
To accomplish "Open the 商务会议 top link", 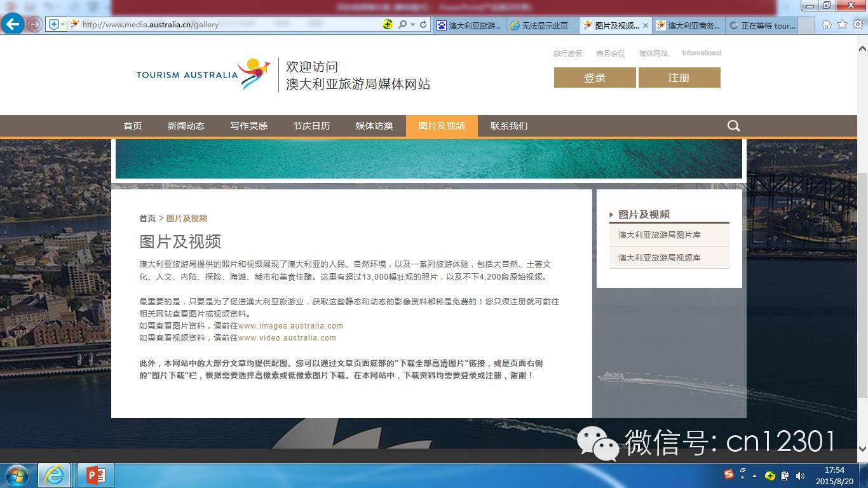I will [611, 53].
